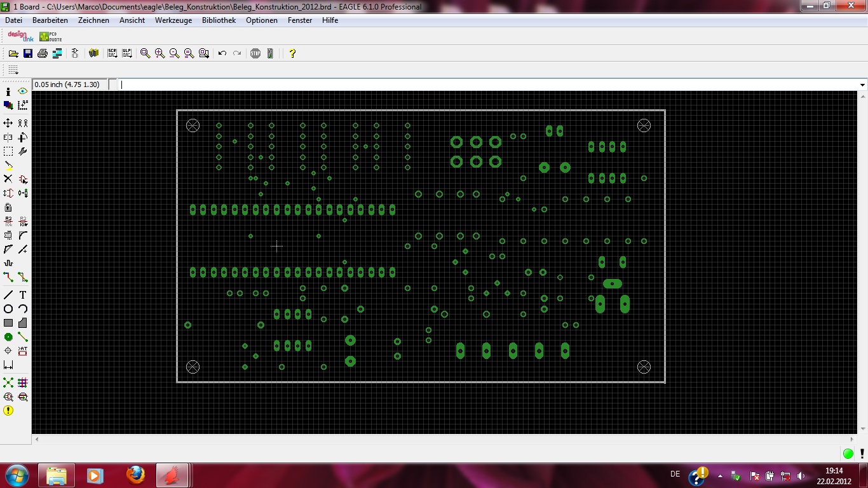Viewport: 868px width, 488px height.
Task: Click the STOP command icon
Action: pyautogui.click(x=255, y=53)
